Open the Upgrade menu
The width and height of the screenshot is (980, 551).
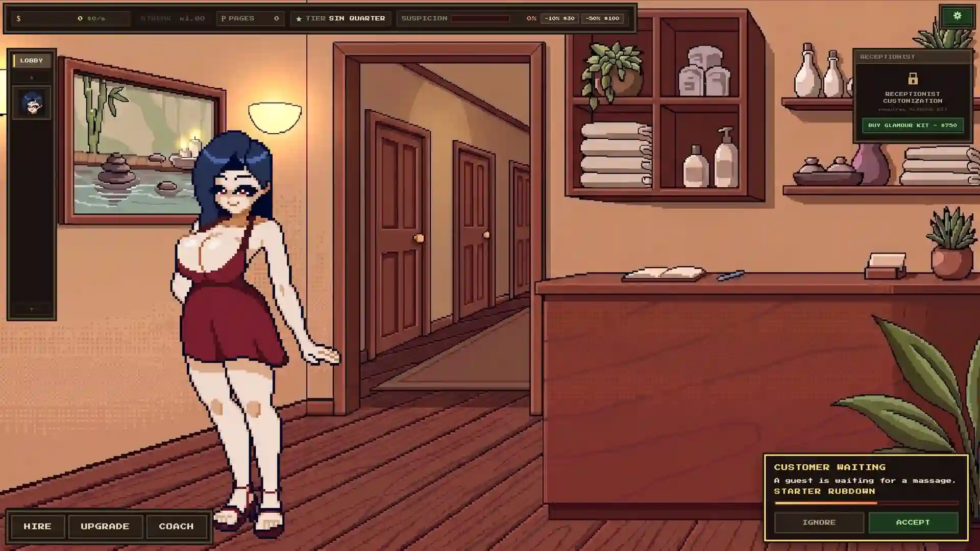click(105, 526)
